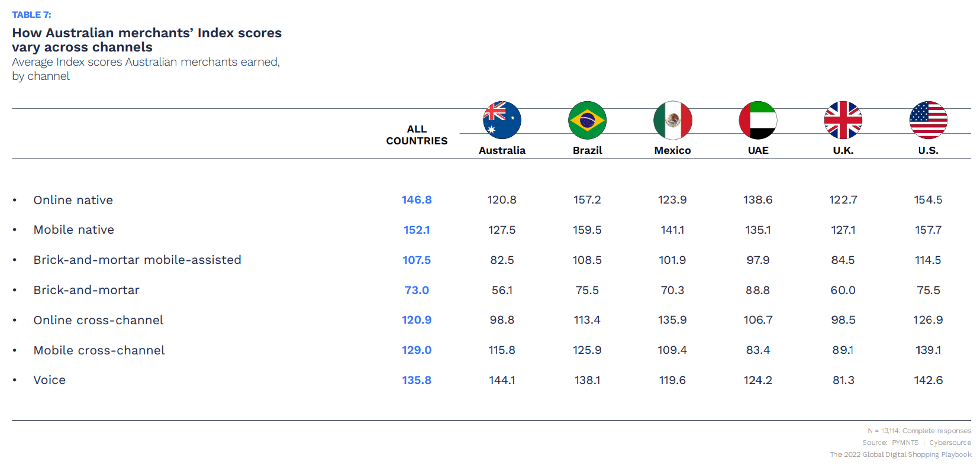Click the Brazil flag icon
Image resolution: width=980 pixels, height=468 pixels.
pos(587,120)
